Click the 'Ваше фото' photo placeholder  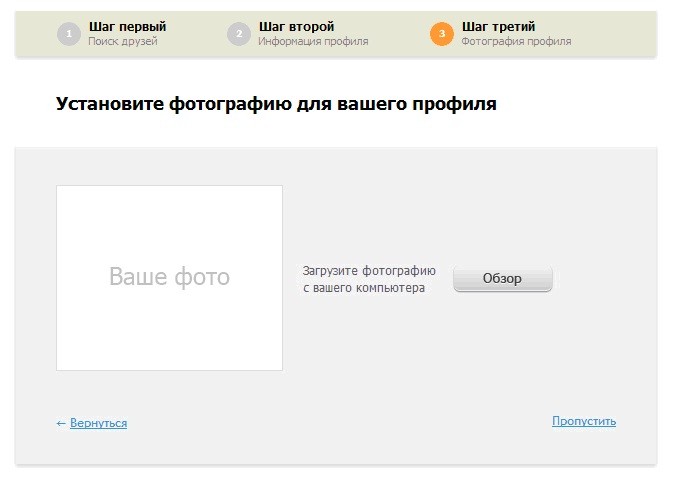(169, 278)
